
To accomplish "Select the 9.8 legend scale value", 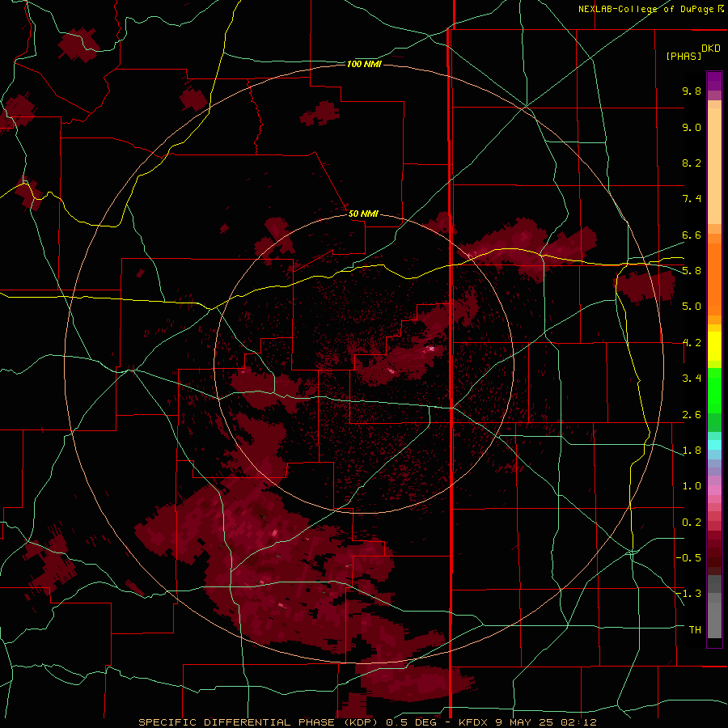I will click(x=692, y=91).
